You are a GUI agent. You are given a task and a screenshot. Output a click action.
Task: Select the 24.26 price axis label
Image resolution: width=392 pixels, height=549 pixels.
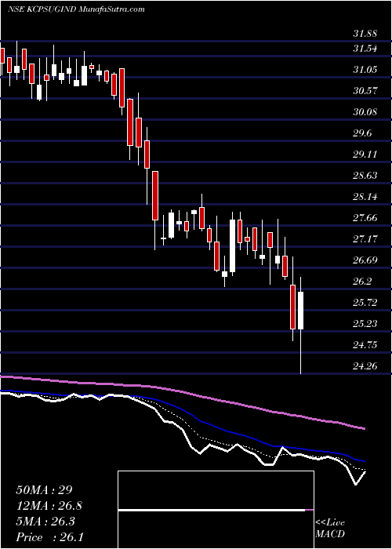pyautogui.click(x=365, y=366)
